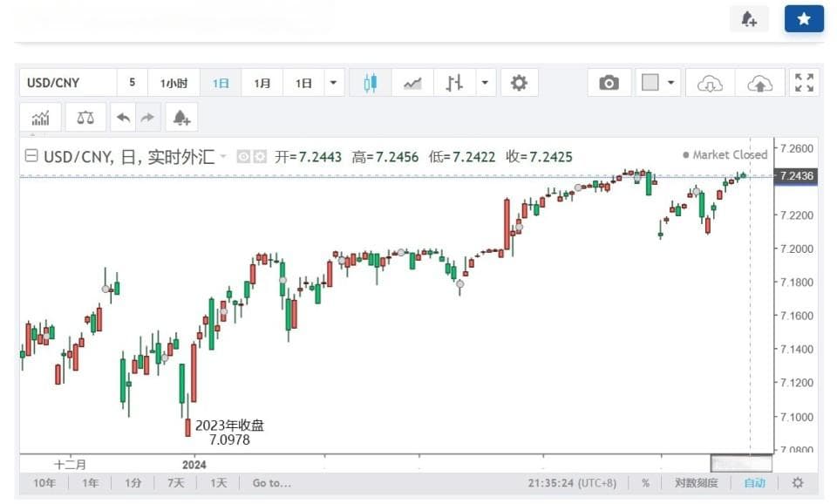Screen dimensions: 837x504
Task: Open the indicators chart icon
Action: point(41,118)
